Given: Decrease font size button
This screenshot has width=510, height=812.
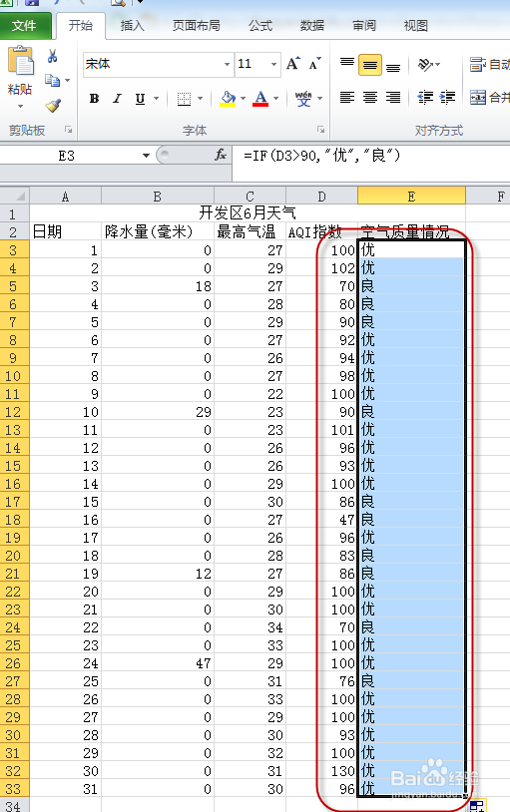Looking at the screenshot, I should [314, 64].
